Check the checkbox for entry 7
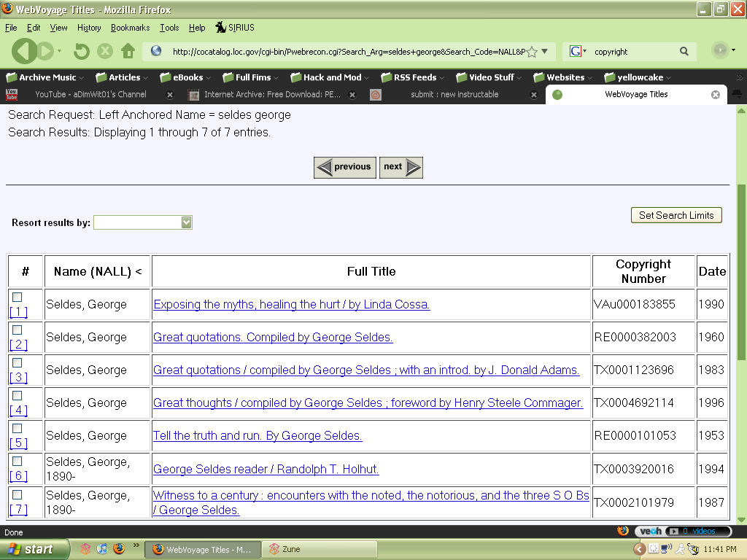The width and height of the screenshot is (747, 560). [x=18, y=495]
